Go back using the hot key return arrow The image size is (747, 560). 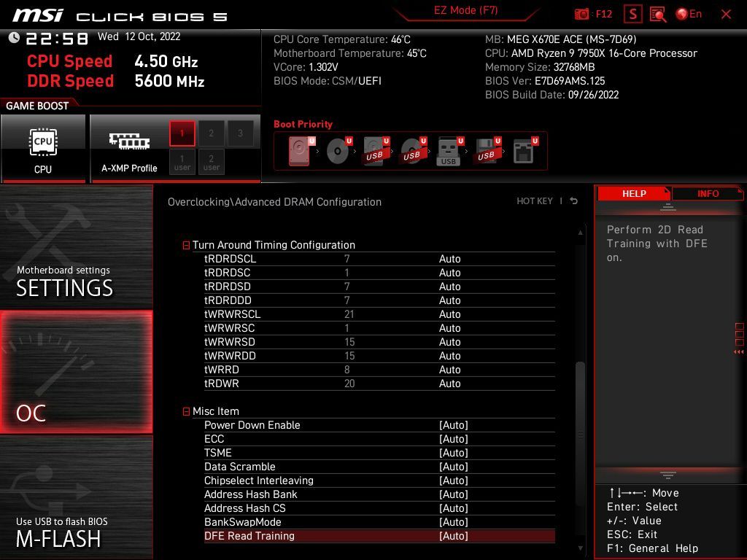point(574,201)
